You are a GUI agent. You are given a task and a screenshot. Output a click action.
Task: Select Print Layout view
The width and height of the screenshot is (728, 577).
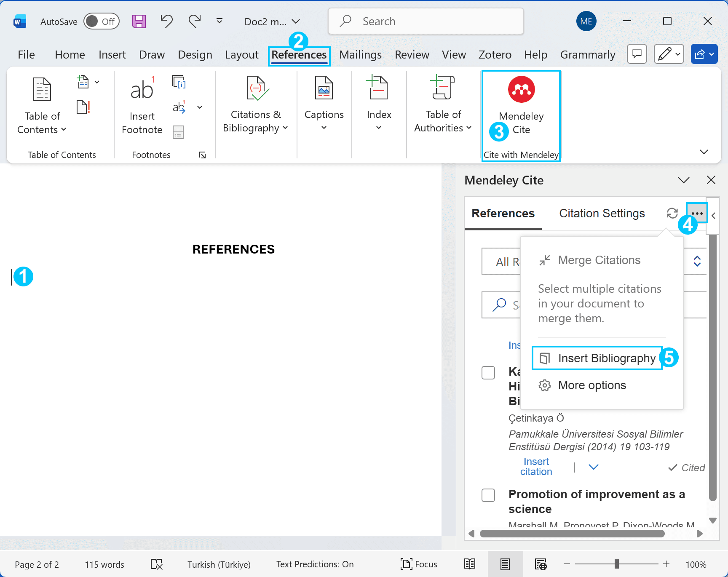(505, 564)
